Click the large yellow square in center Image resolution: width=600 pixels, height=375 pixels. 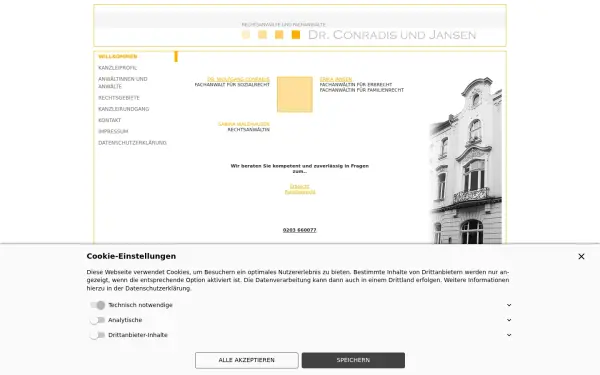coord(295,95)
